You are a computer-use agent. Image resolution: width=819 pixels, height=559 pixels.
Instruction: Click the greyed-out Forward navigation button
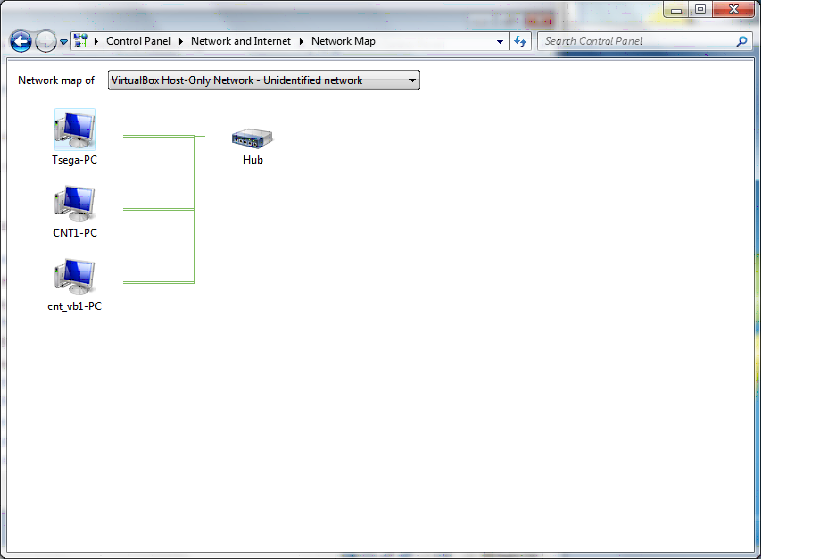tap(45, 41)
